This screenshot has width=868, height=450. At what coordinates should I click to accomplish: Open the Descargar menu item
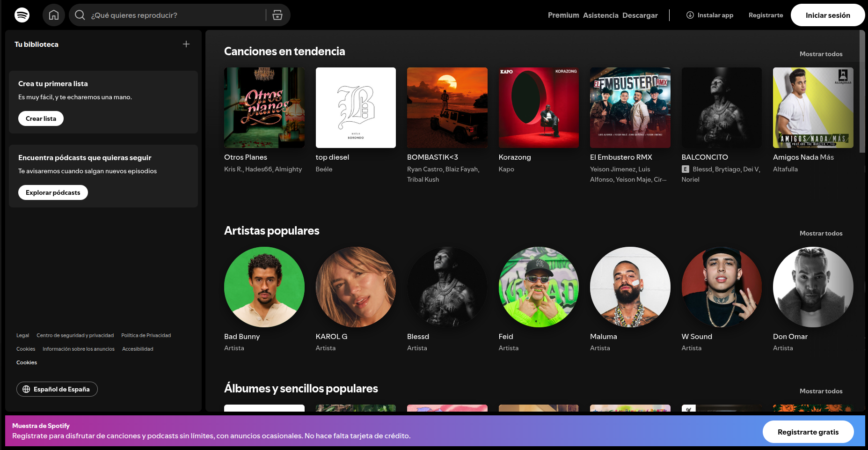tap(640, 15)
